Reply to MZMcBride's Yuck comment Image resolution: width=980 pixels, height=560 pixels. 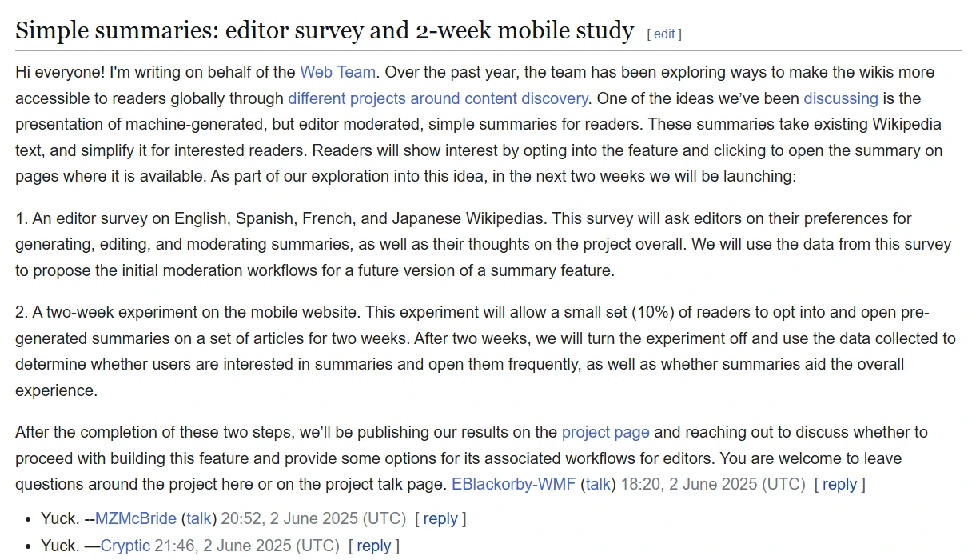click(440, 518)
